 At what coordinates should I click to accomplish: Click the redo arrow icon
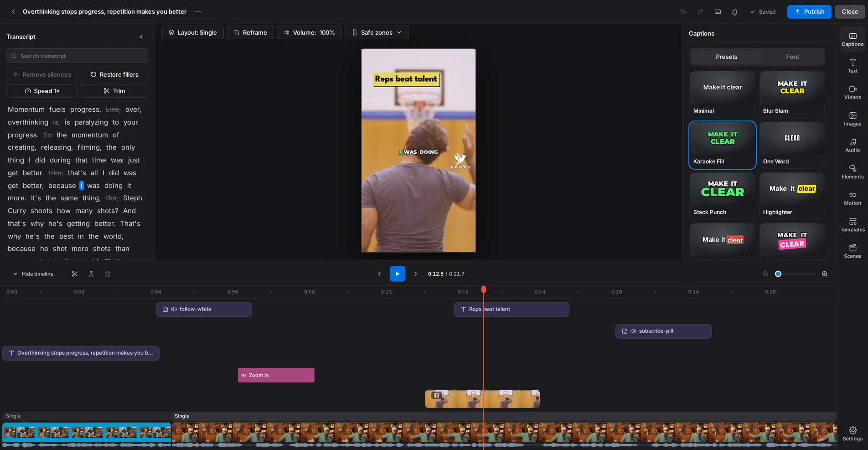click(x=700, y=12)
